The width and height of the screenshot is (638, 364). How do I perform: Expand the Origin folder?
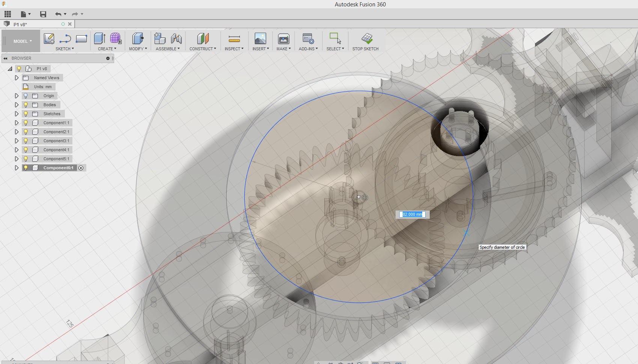pos(17,96)
